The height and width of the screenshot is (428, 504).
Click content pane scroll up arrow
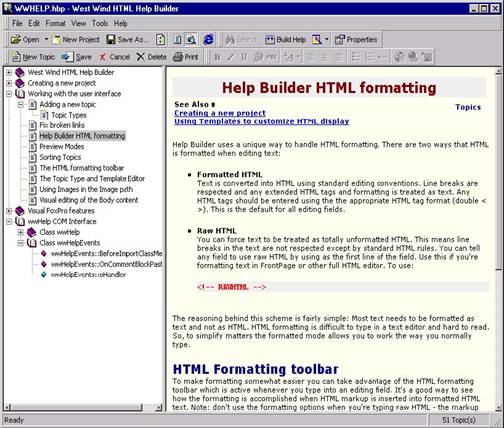[498, 71]
